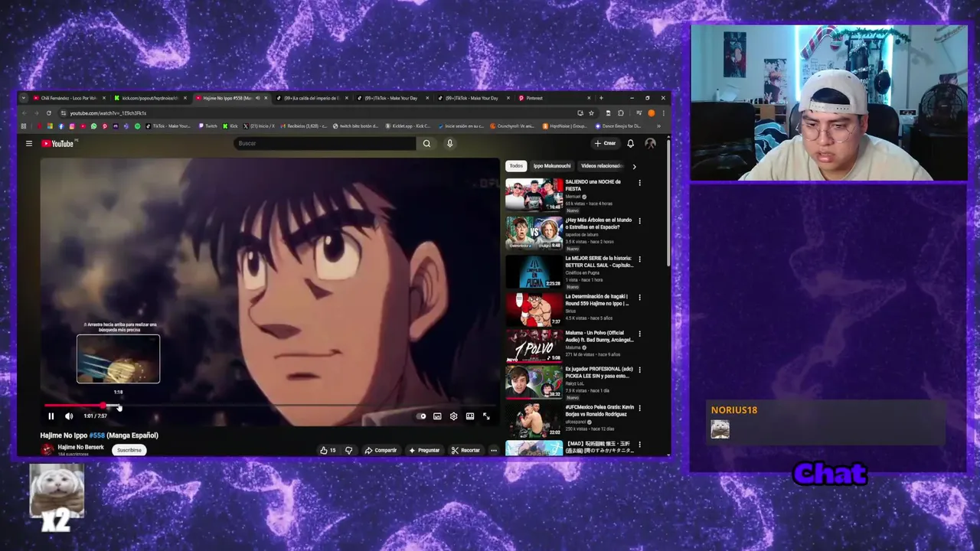Pause the YouTube video

[51, 416]
